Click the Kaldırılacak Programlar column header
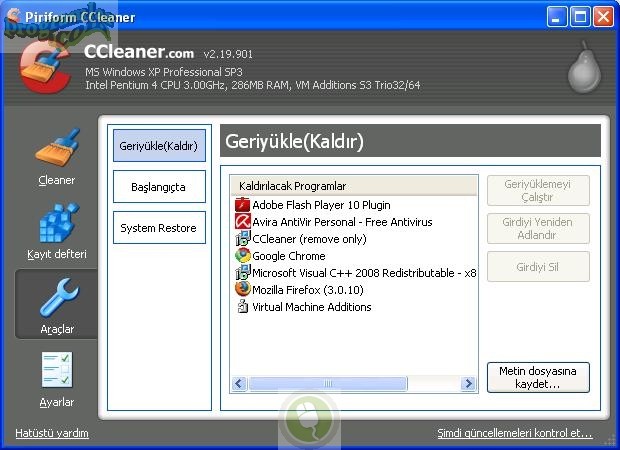 [354, 186]
